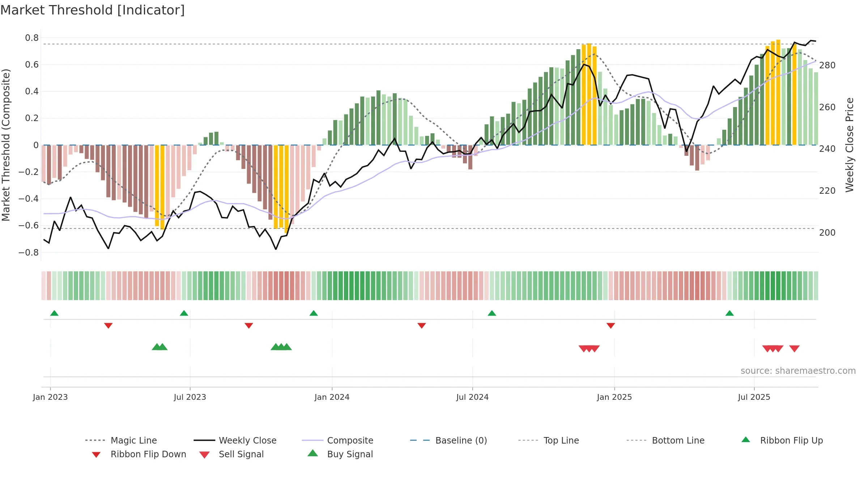Click the Market Threshold (Composite) axis title
Screen dimensions: 868x488
[x=6, y=145]
